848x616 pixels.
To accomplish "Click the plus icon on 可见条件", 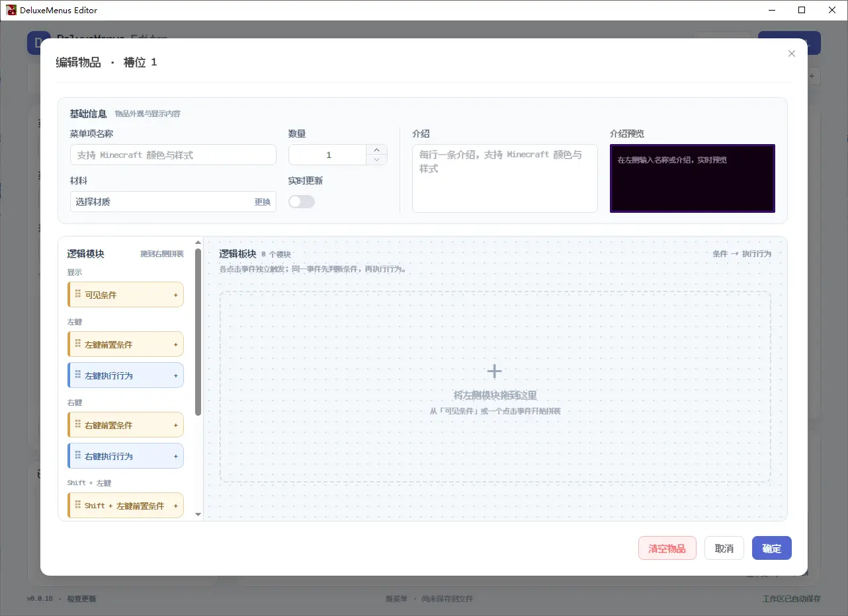I will (x=176, y=295).
